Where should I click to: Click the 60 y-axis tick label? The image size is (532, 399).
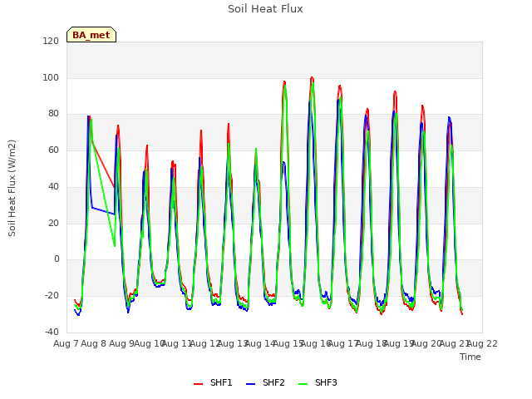[x=53, y=150]
